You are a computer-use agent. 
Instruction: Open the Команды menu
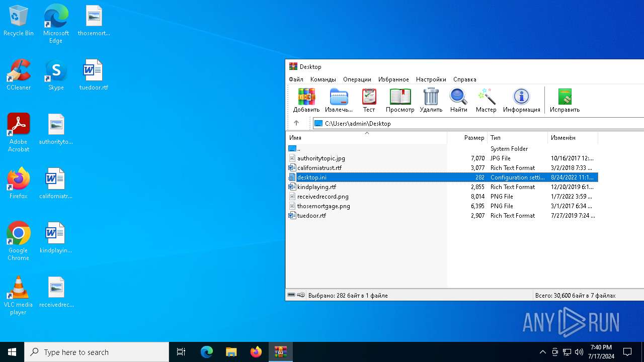click(x=323, y=79)
